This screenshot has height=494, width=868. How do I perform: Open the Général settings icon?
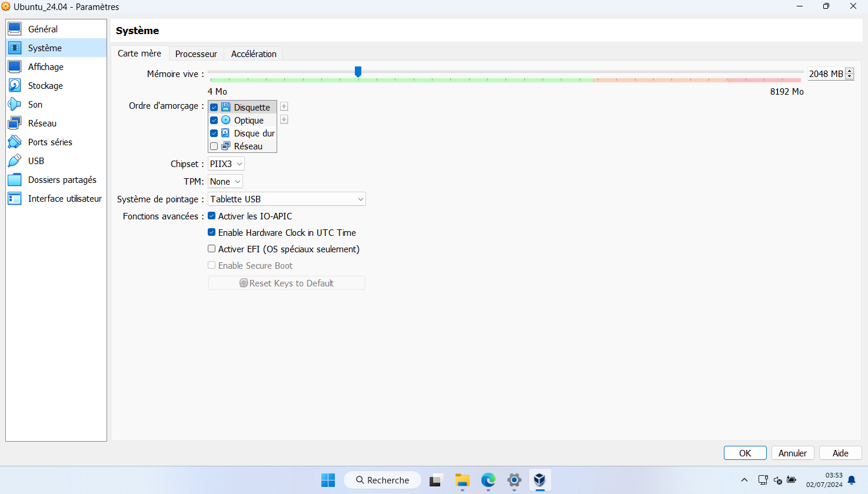15,29
